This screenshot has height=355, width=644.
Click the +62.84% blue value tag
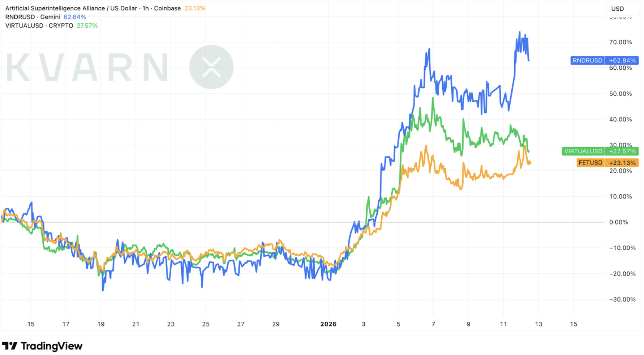point(622,60)
